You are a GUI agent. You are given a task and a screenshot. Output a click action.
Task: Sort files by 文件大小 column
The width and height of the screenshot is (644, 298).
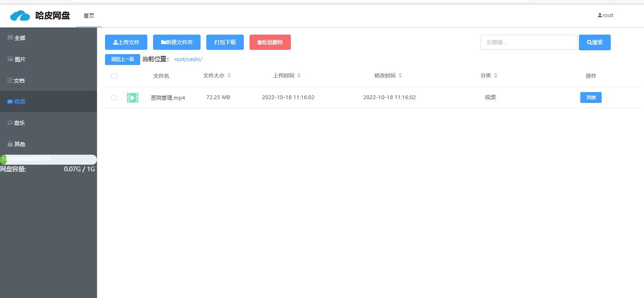(217, 76)
